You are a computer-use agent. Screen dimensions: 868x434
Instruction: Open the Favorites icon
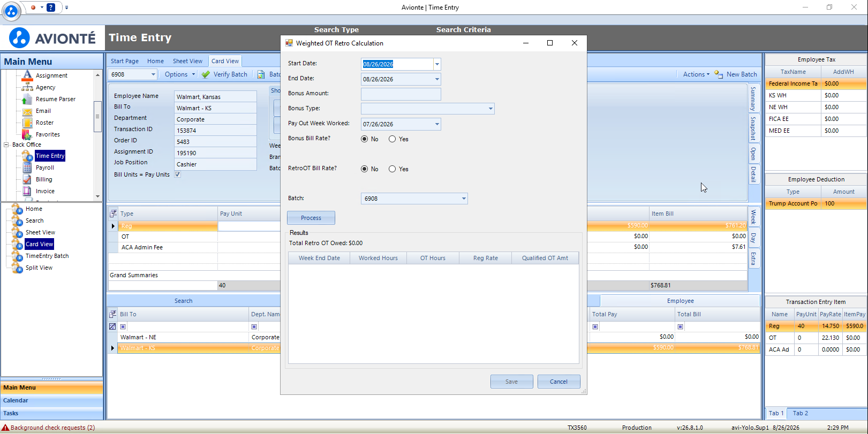(27, 134)
